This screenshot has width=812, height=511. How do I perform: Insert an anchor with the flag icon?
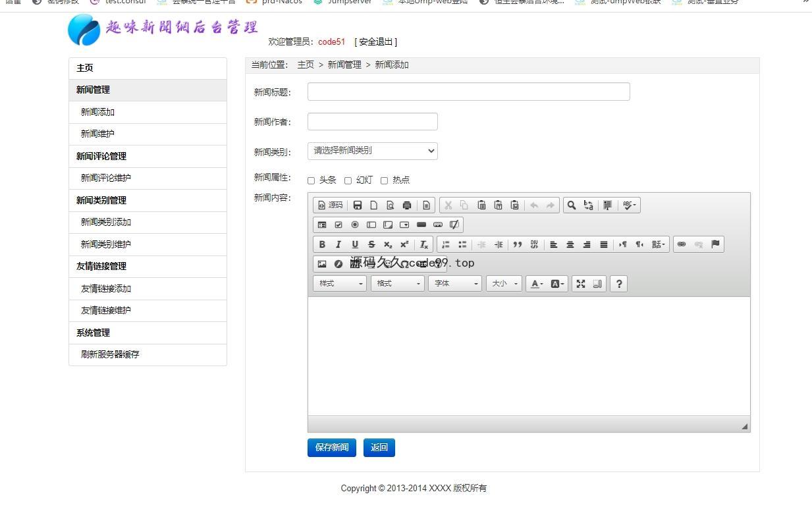click(715, 245)
